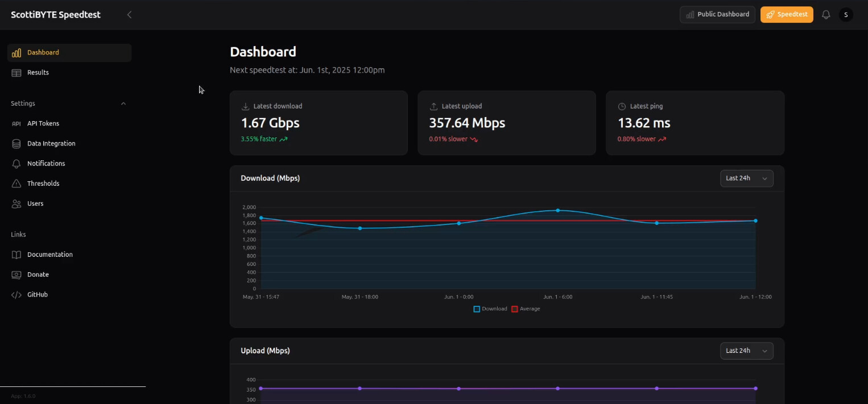Viewport: 868px width, 404px height.
Task: Run a test with orange Speedtest button
Action: [x=787, y=15]
